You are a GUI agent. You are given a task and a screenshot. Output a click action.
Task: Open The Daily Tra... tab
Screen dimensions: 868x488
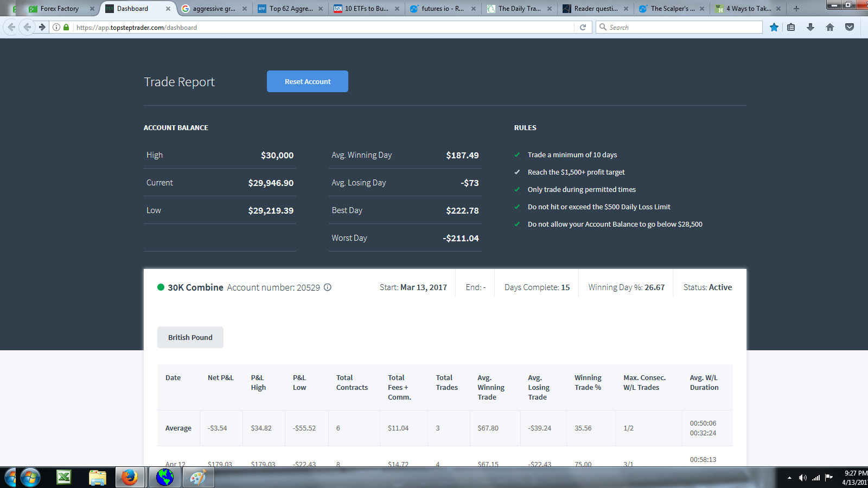tap(519, 9)
